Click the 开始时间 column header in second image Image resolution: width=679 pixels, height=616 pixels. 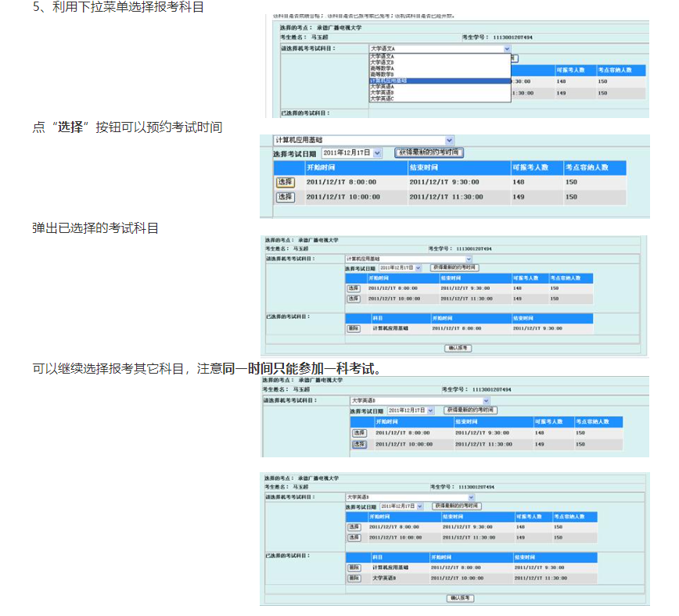click(x=322, y=167)
